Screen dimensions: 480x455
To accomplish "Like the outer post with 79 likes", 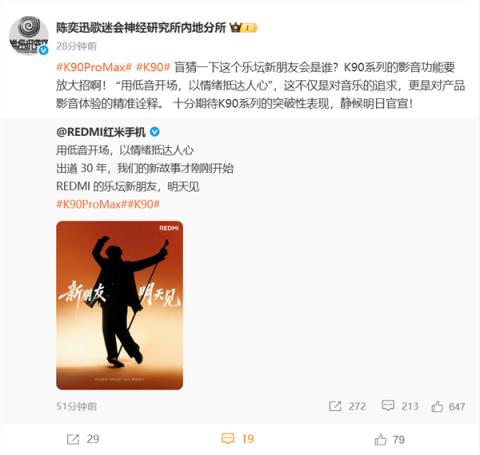I will click(389, 439).
